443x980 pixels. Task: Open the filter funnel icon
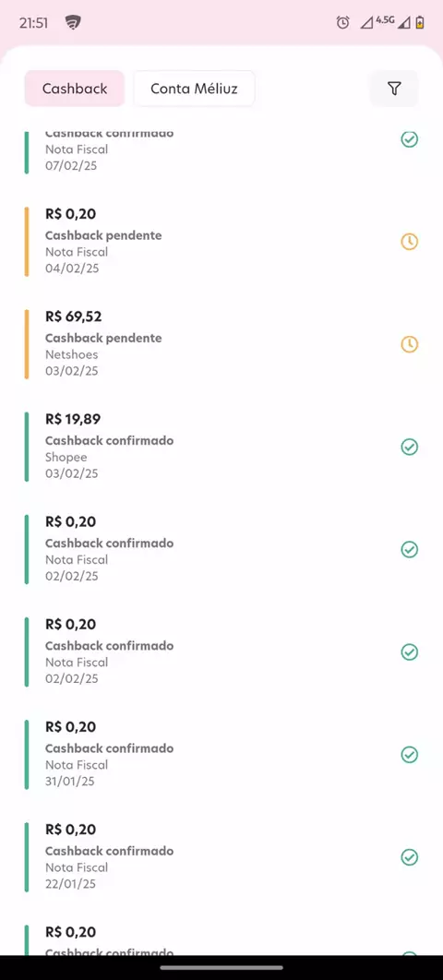click(394, 89)
